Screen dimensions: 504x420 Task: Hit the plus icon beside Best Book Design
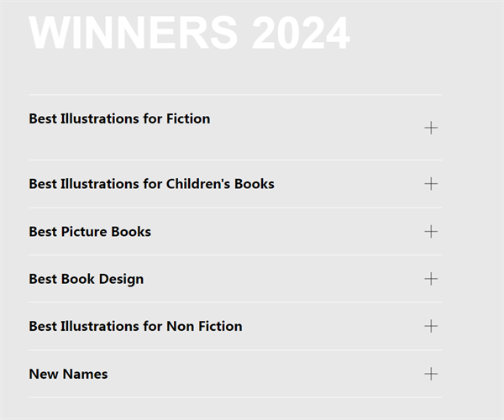pyautogui.click(x=431, y=279)
